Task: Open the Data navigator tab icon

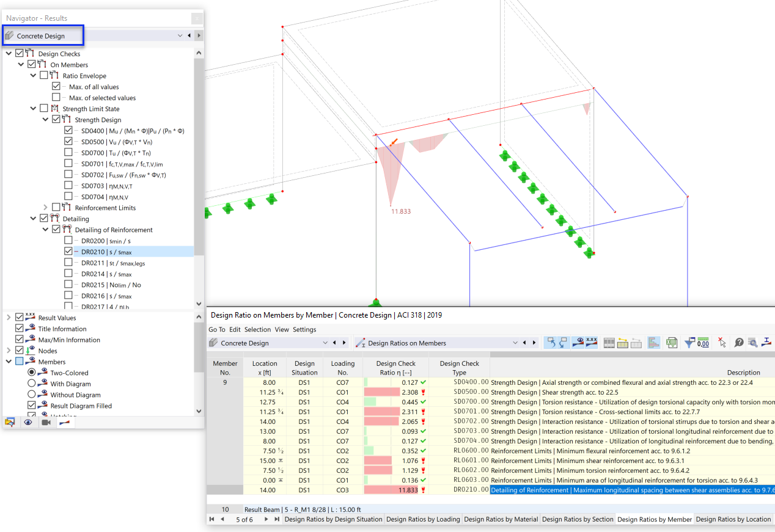Action: click(10, 421)
